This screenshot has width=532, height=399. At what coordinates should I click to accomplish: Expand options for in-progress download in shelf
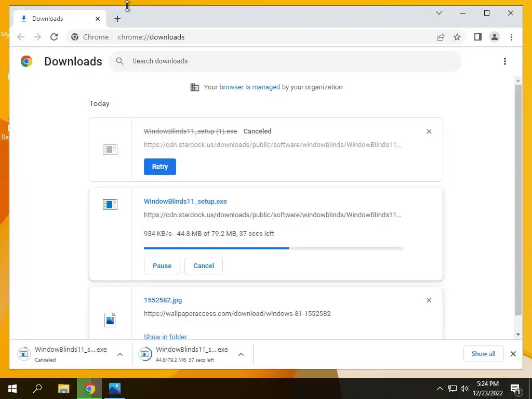[241, 354]
